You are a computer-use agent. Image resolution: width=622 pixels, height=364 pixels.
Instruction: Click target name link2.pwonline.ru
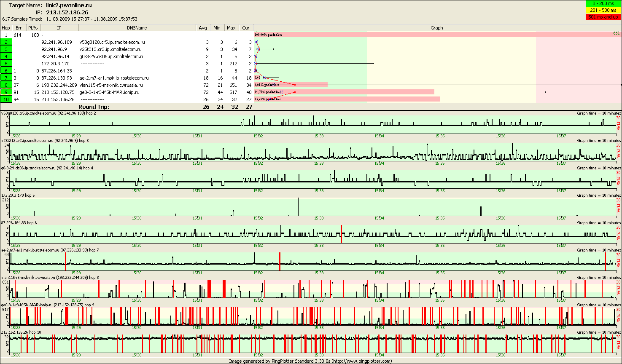(x=69, y=5)
